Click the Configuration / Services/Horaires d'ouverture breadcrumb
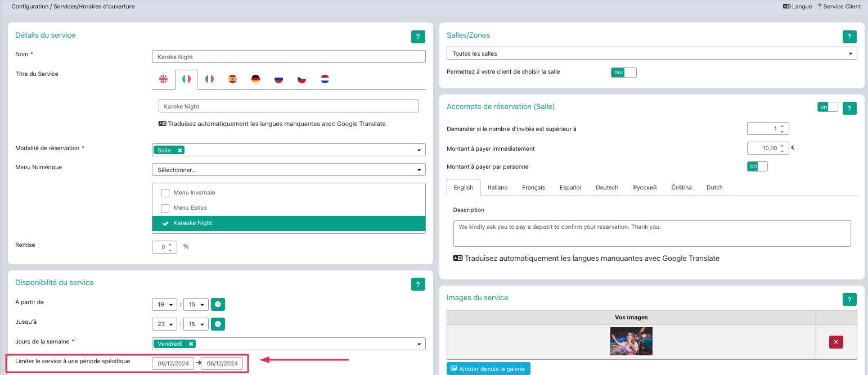868x375 pixels. [x=73, y=7]
